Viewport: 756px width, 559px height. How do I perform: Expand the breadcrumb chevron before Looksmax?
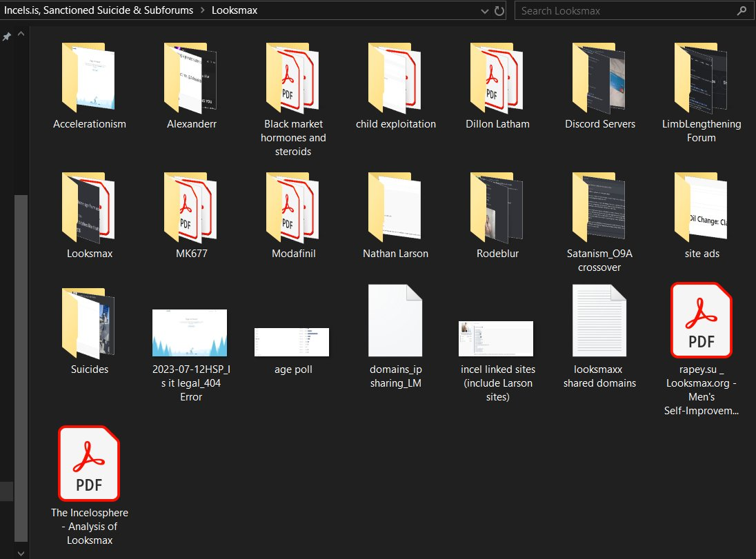202,11
